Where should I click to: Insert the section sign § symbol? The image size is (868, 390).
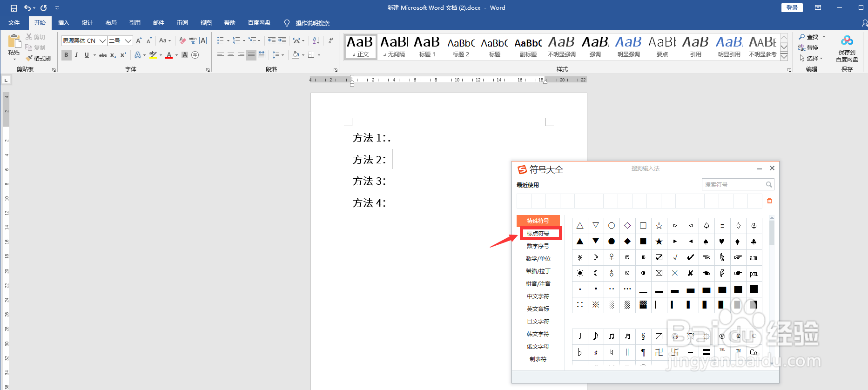643,336
